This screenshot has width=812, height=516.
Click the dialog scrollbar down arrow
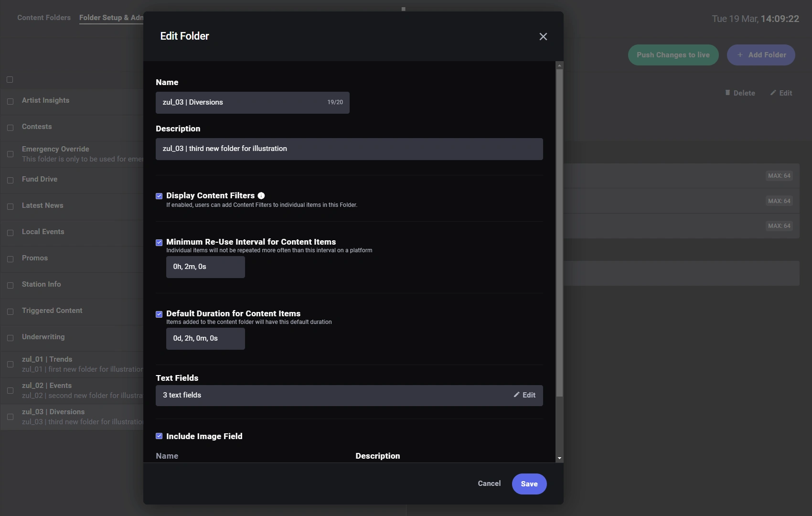pyautogui.click(x=559, y=458)
